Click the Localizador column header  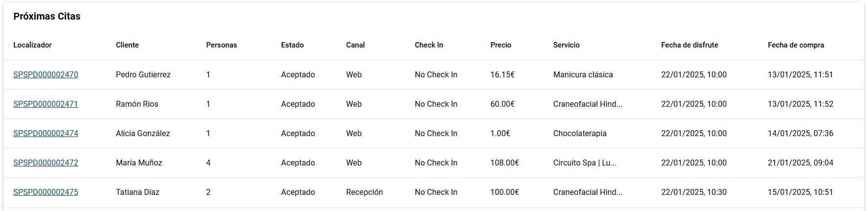point(32,45)
